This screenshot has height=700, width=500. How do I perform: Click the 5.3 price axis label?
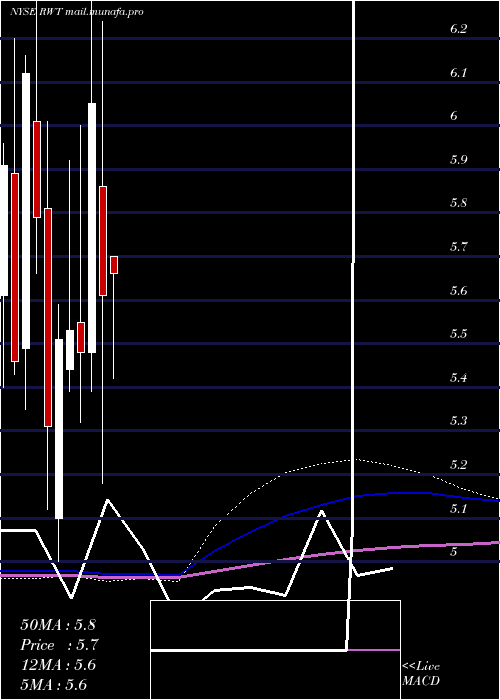click(x=458, y=421)
